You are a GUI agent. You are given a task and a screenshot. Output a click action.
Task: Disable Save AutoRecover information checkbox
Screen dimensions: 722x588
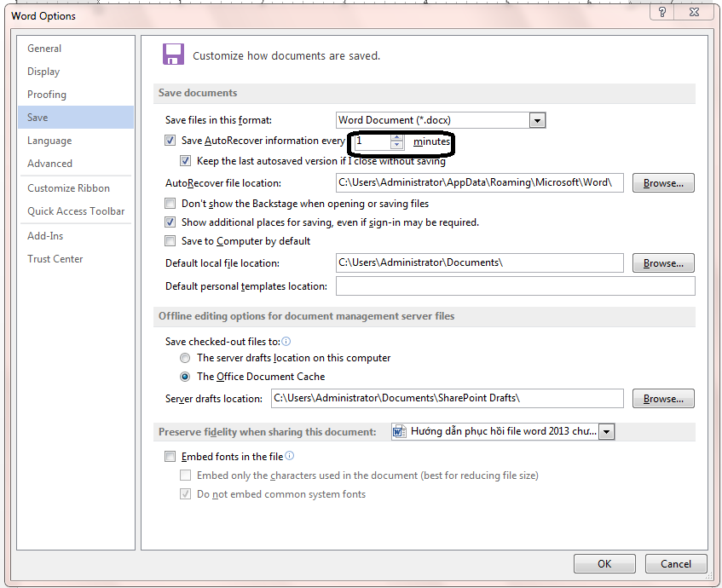pos(170,141)
